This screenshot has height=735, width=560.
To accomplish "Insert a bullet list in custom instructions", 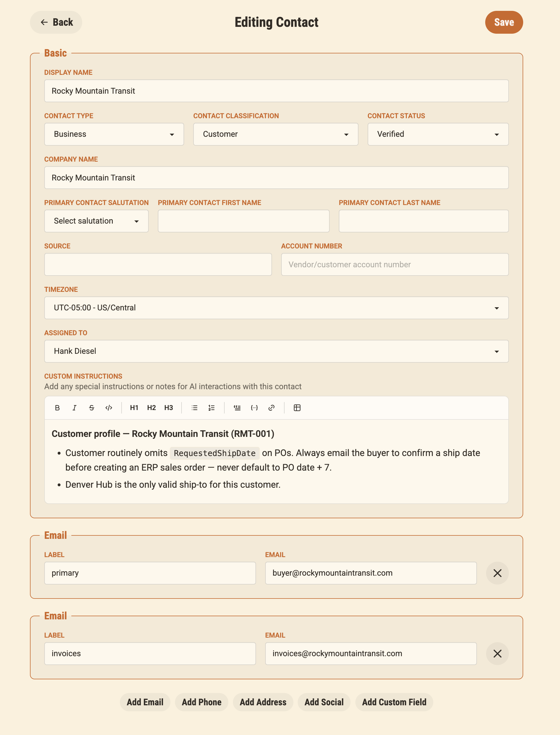I will tap(194, 407).
